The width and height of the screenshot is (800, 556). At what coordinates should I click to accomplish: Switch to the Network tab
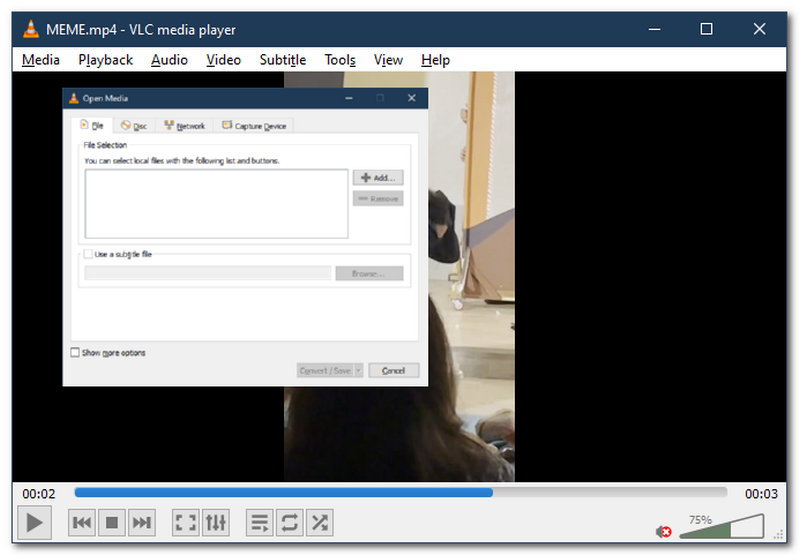tap(185, 126)
